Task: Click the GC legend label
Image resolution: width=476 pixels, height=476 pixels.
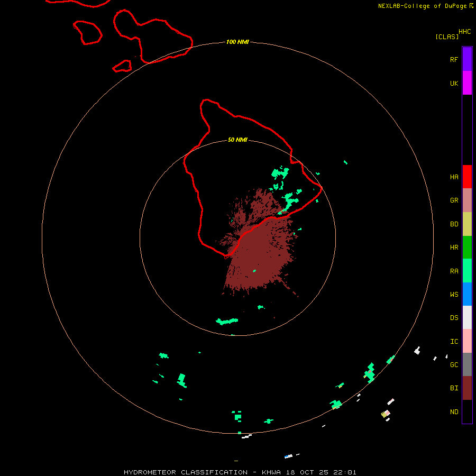Action: coord(454,365)
